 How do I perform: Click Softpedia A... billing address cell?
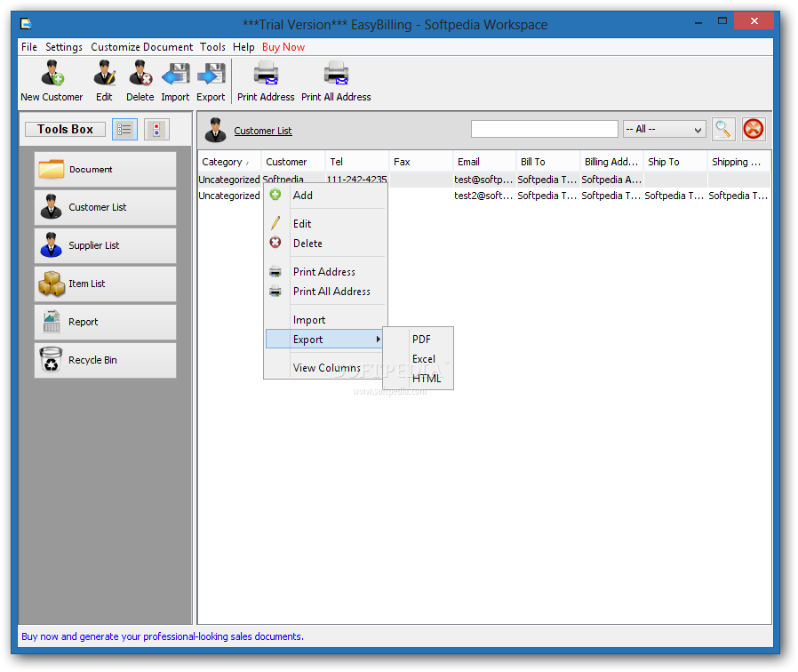611,180
